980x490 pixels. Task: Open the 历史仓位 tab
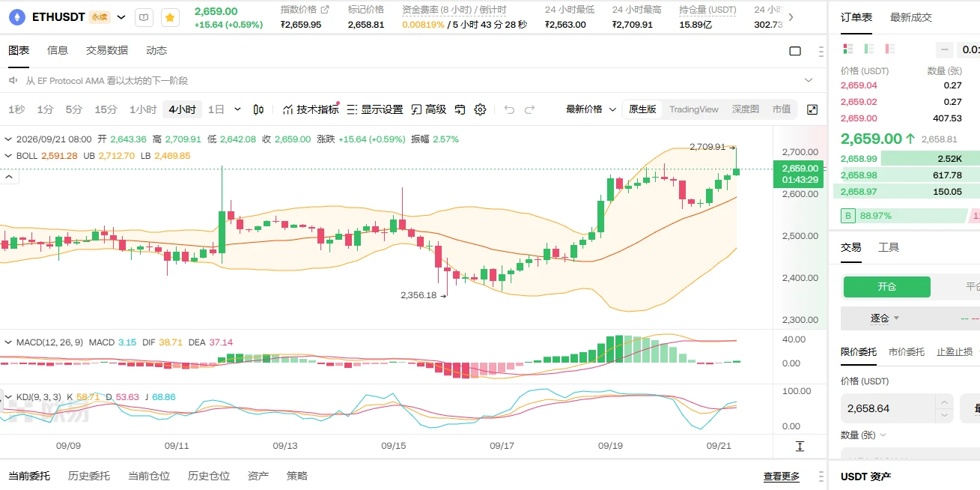209,476
